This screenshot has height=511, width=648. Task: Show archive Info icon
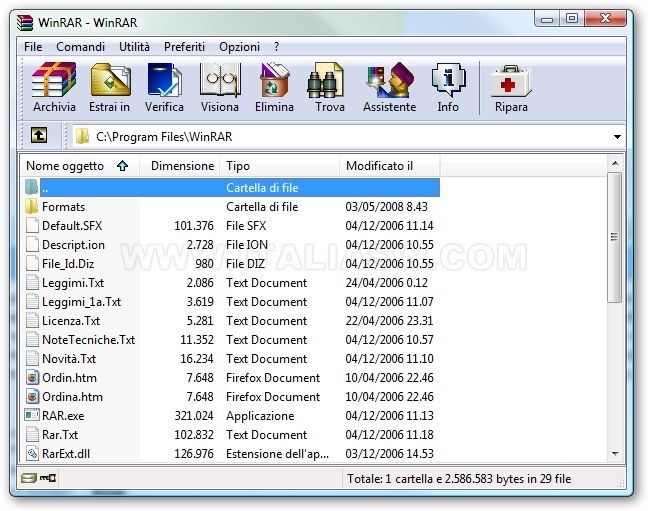(448, 80)
